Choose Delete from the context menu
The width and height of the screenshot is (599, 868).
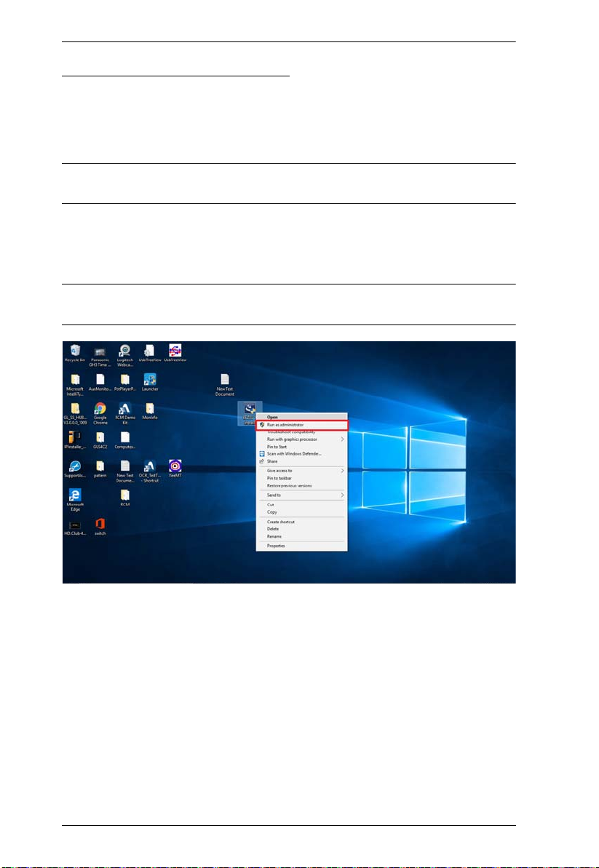point(302,529)
